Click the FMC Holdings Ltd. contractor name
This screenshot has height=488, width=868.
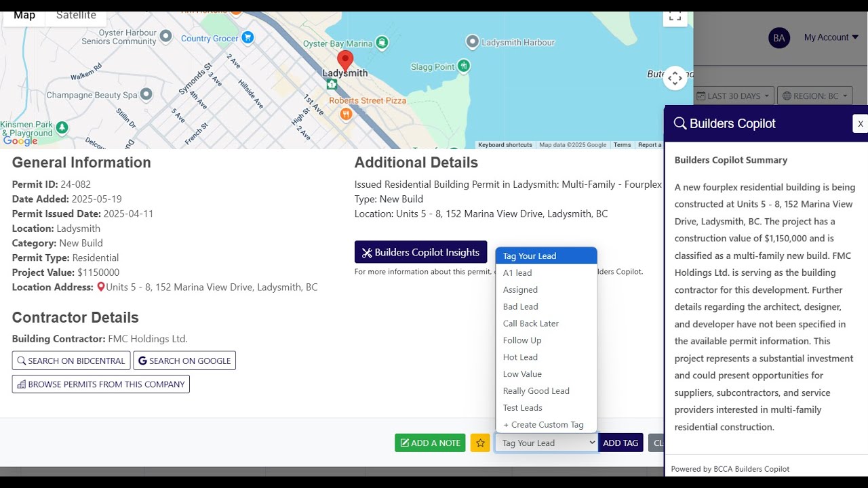click(x=148, y=339)
